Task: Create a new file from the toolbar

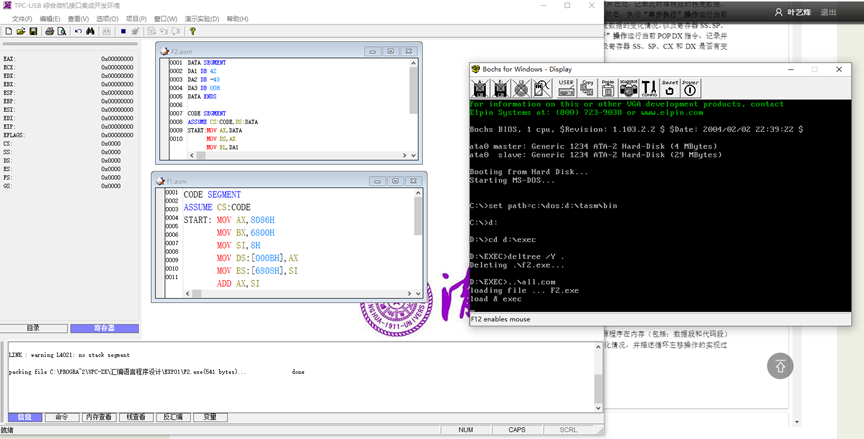Action: [x=9, y=31]
